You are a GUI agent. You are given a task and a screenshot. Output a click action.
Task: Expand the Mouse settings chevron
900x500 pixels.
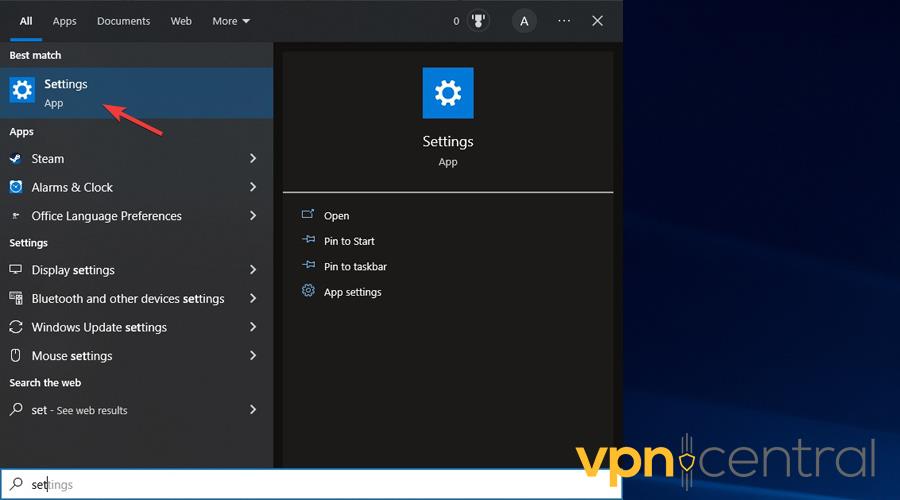(253, 356)
